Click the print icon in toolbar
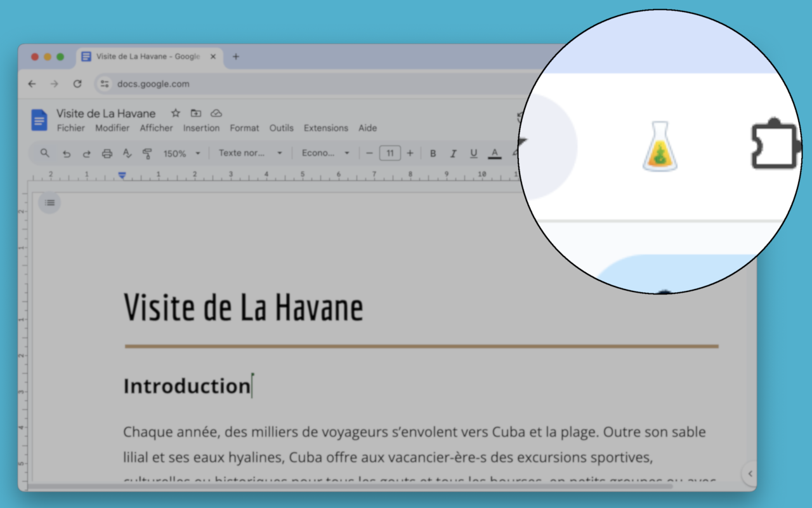This screenshot has width=812, height=508. coord(107,153)
